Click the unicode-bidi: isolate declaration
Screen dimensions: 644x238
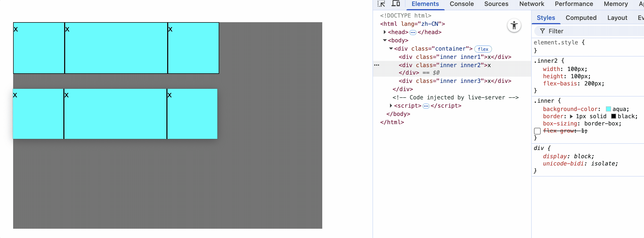point(580,164)
